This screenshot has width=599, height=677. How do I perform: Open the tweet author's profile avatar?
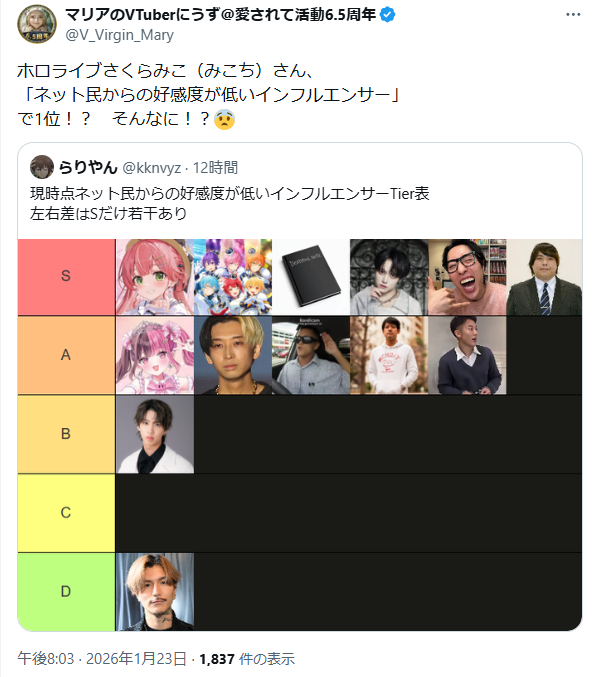[x=37, y=24]
